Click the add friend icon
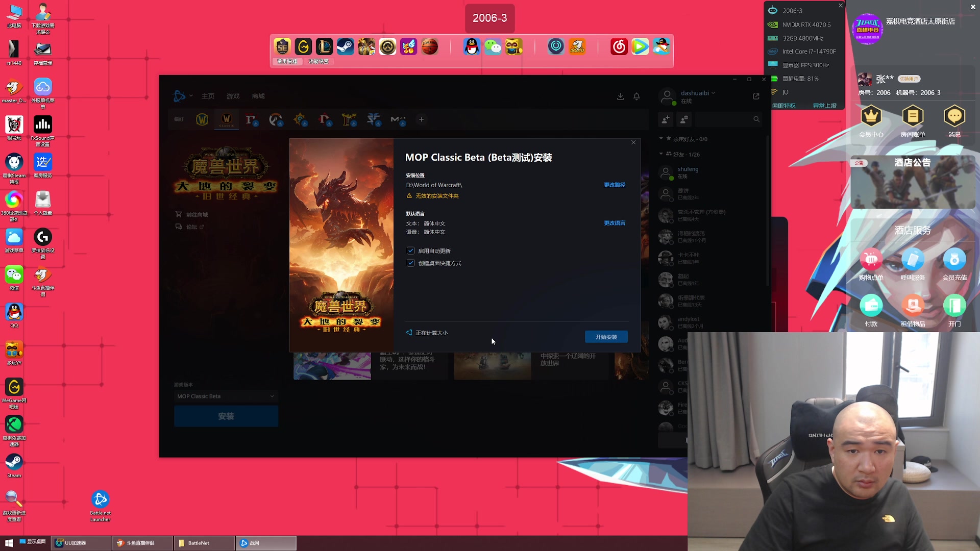This screenshot has height=551, width=980. 666,119
